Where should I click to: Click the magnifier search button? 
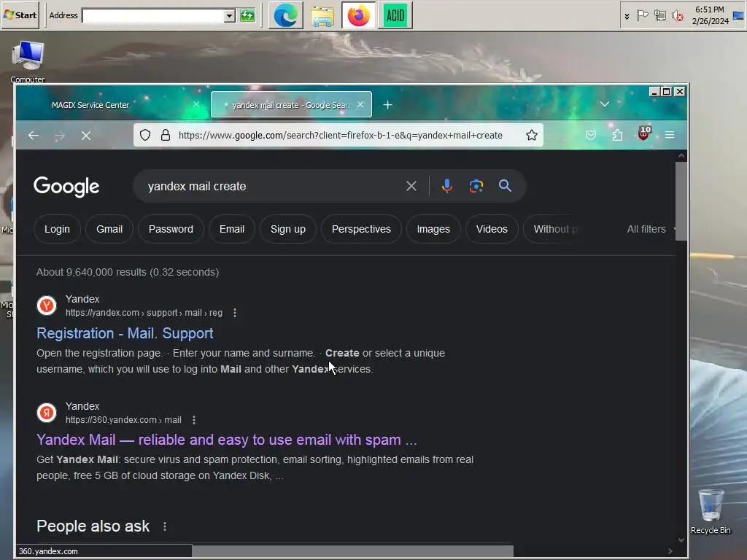505,186
